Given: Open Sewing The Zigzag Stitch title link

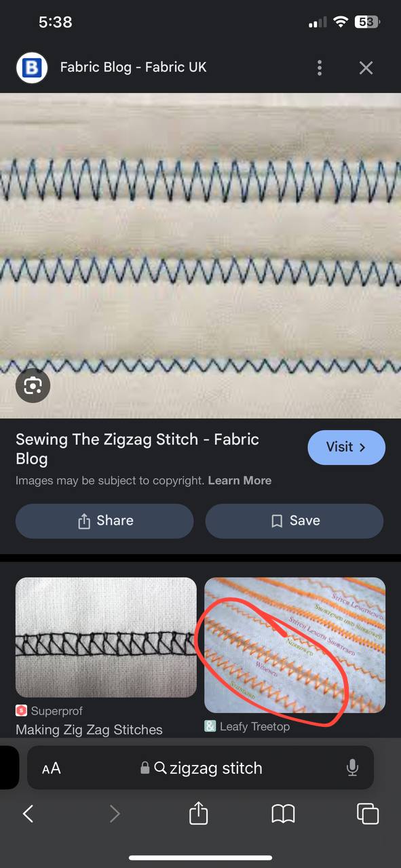Looking at the screenshot, I should tap(137, 449).
